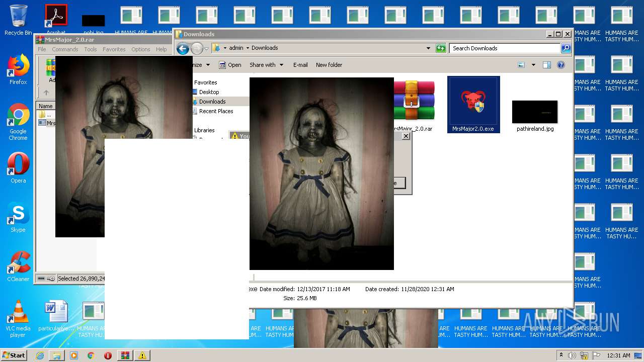Open Opera from the taskbar
Screen dimensions: 644x362
[x=108, y=355]
